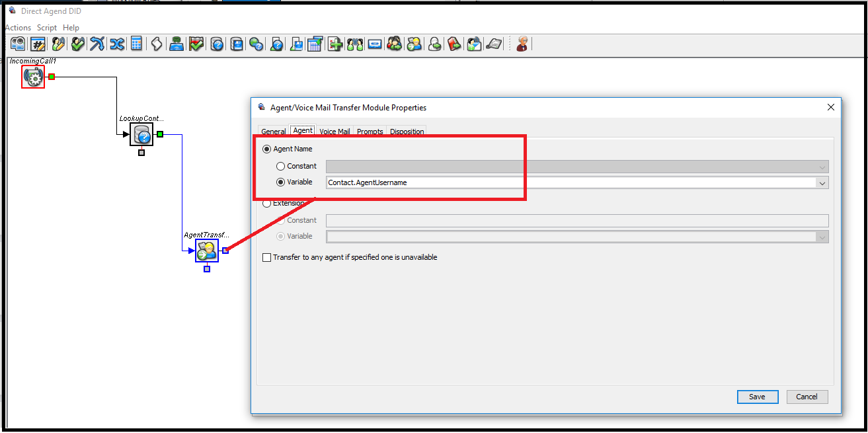Screen dimensions: 868x433
Task: Click the old man help icon in toolbar
Action: (524, 44)
